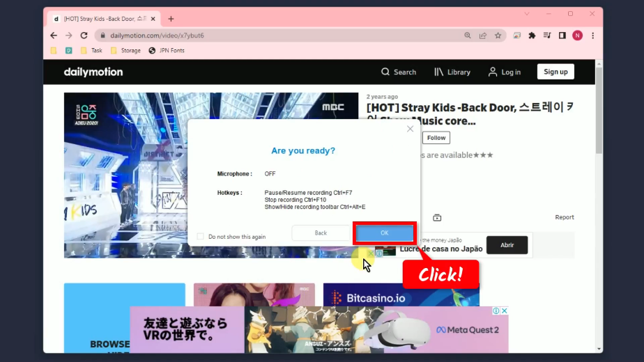Open the Storage bookmark folder

pyautogui.click(x=125, y=51)
